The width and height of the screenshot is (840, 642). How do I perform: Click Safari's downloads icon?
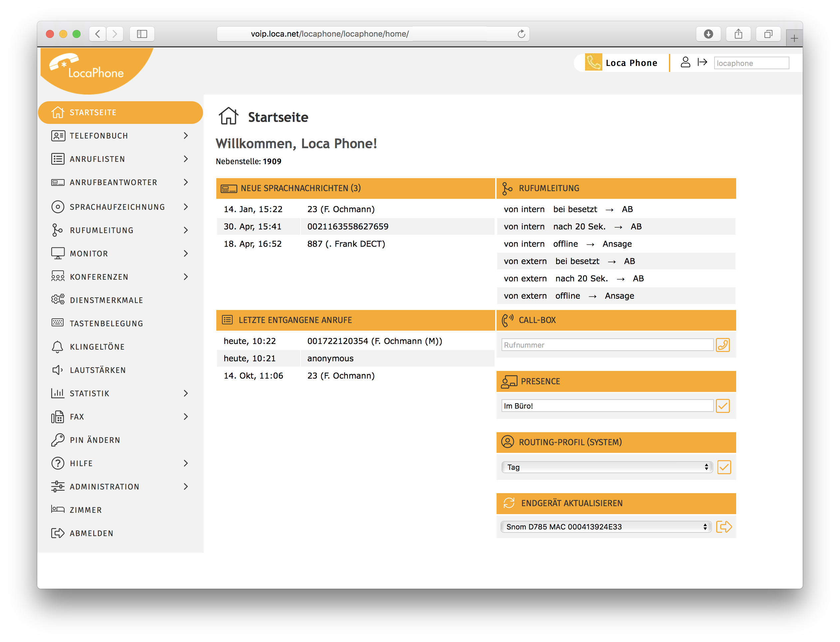[x=708, y=34]
